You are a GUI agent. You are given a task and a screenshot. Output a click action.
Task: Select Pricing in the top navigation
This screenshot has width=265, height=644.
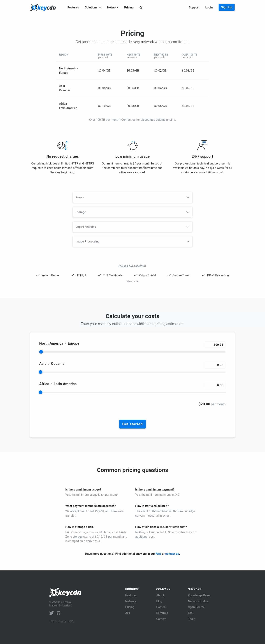point(129,8)
